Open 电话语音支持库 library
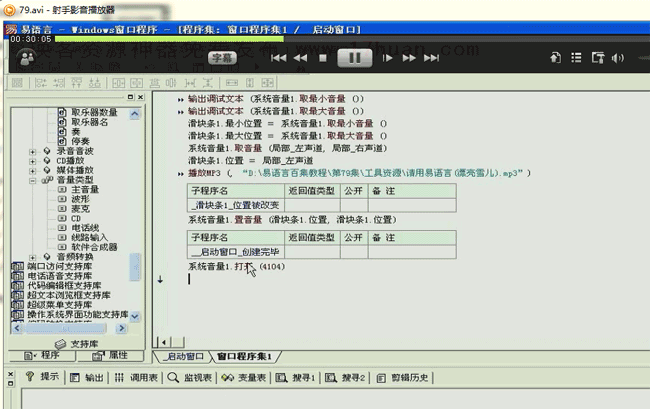This screenshot has width=650, height=409. (60, 276)
